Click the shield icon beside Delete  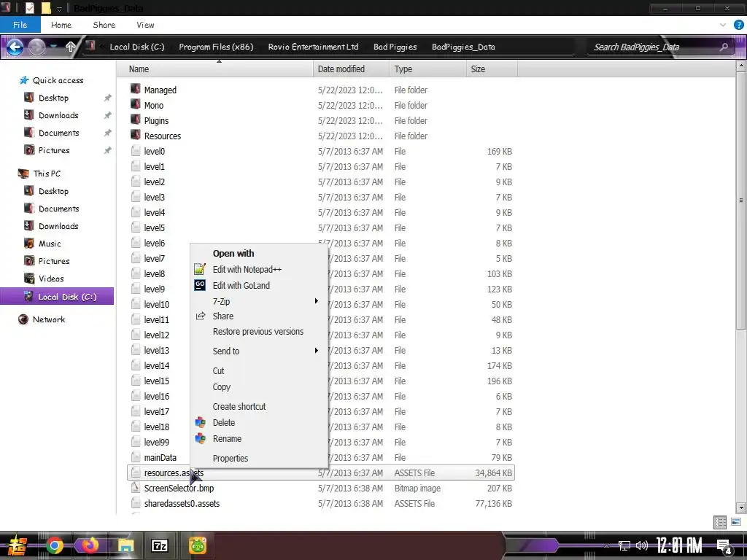click(x=200, y=422)
